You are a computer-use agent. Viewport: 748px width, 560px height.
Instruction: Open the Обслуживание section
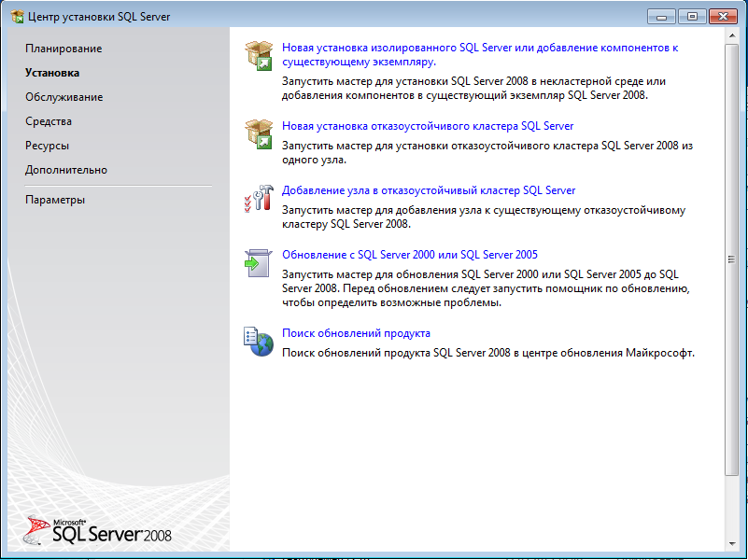[64, 97]
